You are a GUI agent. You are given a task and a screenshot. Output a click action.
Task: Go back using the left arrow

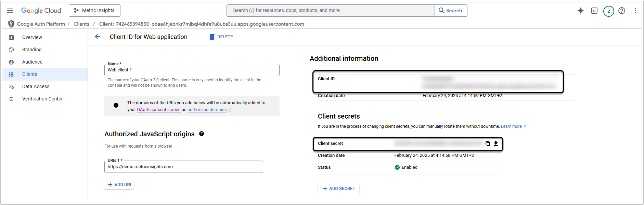[98, 37]
